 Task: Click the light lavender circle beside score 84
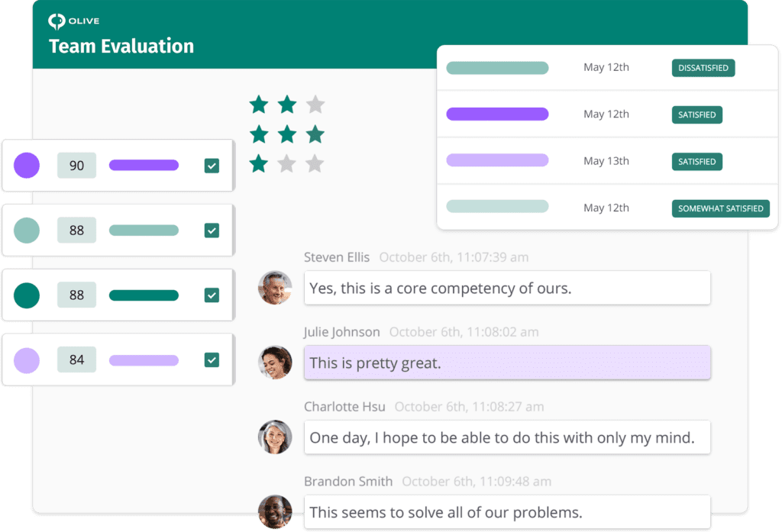click(27, 360)
